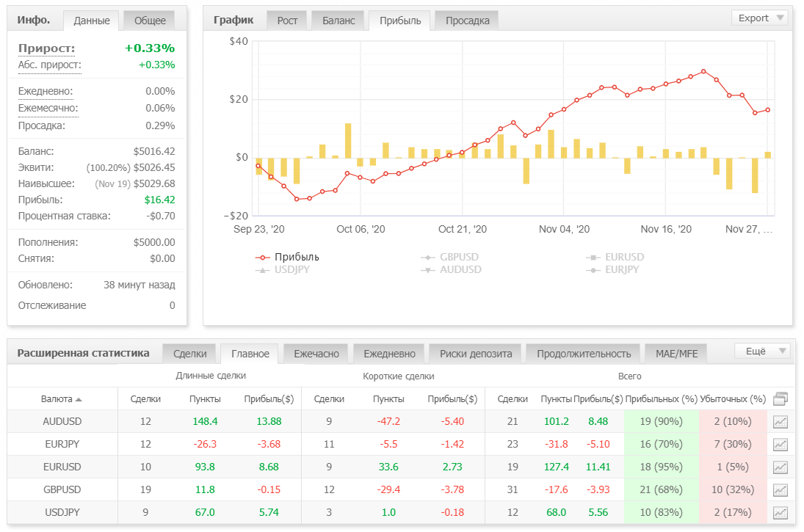Select the AUDUSD currency cell

pyautogui.click(x=62, y=422)
